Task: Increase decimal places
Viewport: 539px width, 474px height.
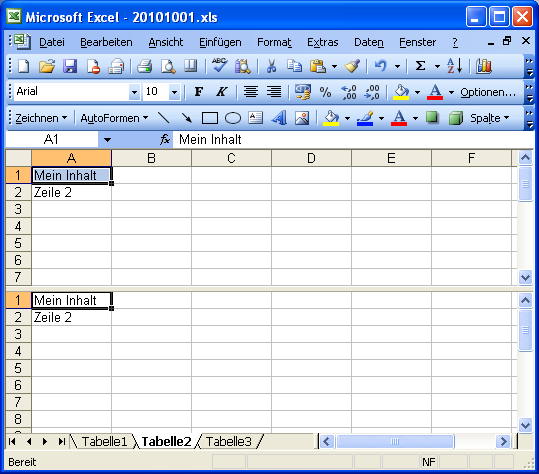Action: point(349,92)
